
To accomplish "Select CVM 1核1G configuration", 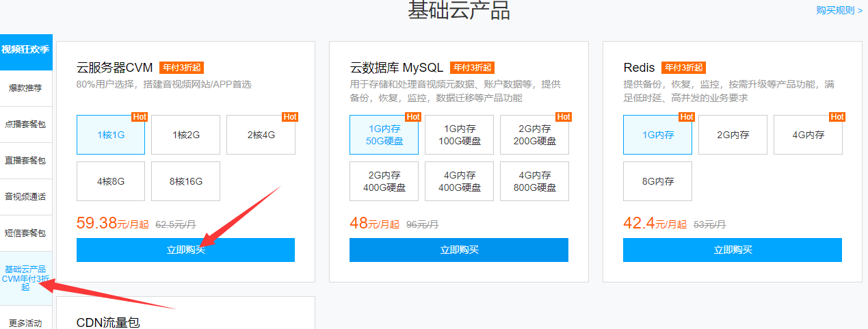I will click(111, 135).
